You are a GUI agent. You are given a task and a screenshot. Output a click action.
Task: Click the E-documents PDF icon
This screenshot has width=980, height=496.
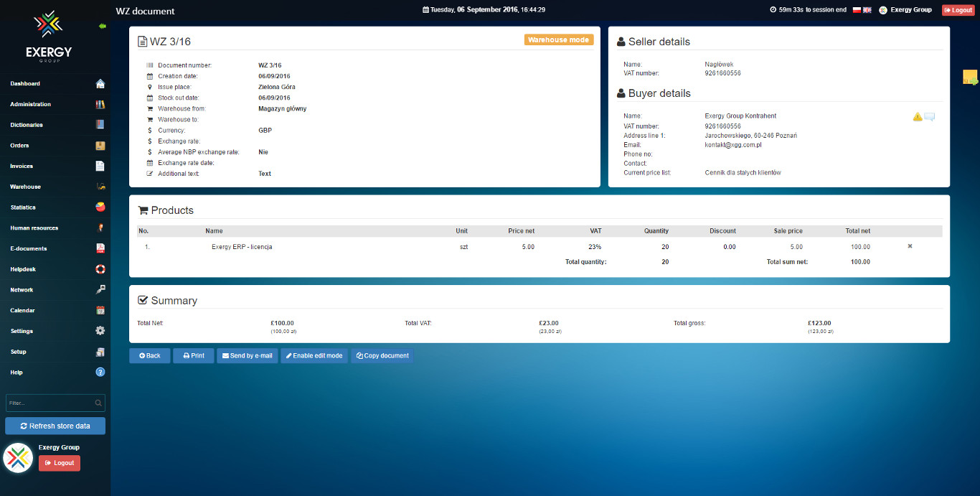[x=100, y=248]
